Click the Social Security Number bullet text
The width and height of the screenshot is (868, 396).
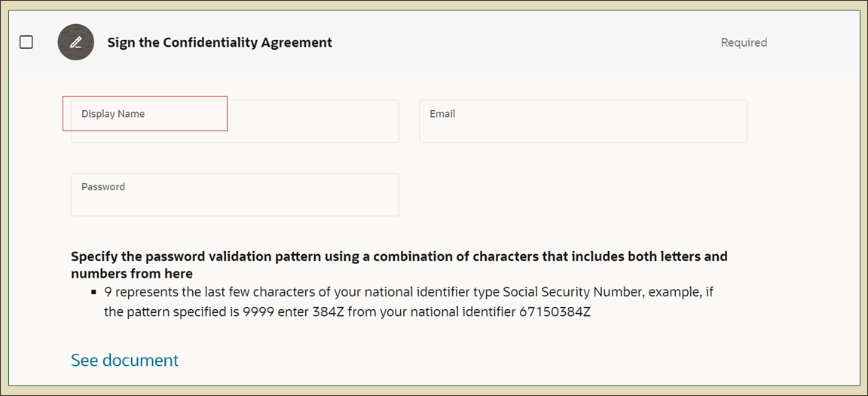(x=407, y=291)
